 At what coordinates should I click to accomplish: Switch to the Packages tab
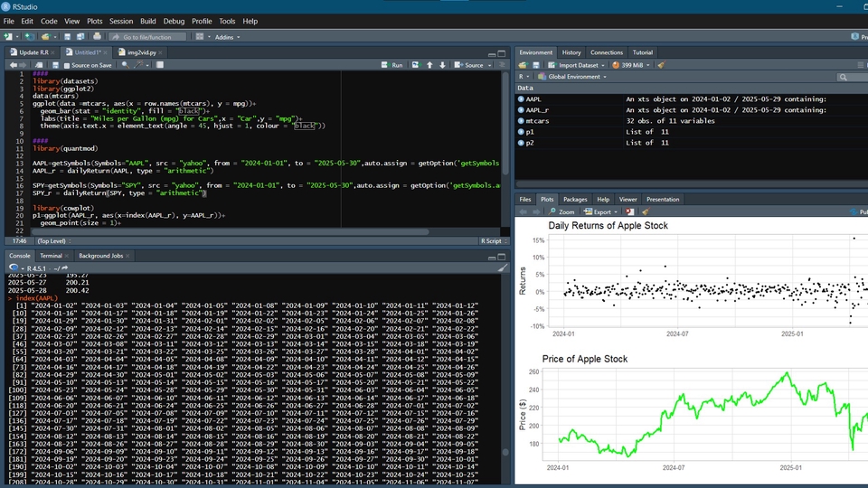point(575,199)
